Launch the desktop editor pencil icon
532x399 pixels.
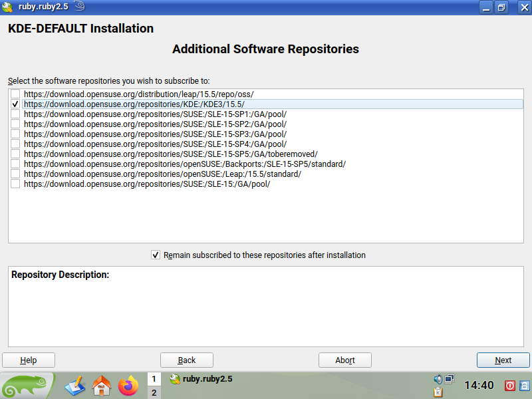[74, 386]
